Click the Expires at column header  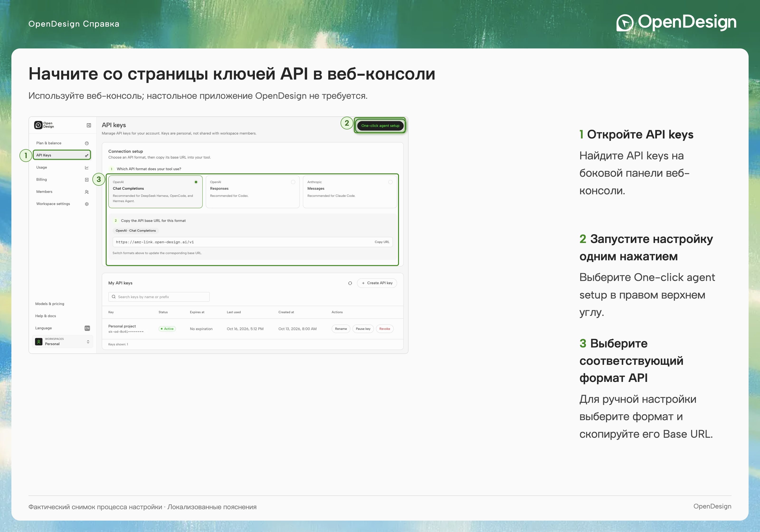point(197,312)
